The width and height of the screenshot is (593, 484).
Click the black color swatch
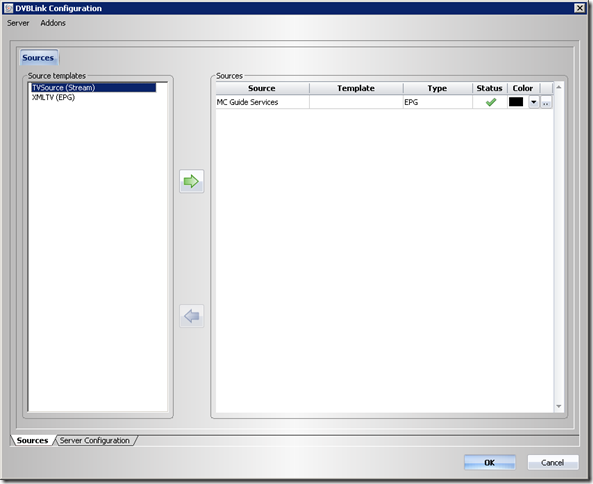516,102
